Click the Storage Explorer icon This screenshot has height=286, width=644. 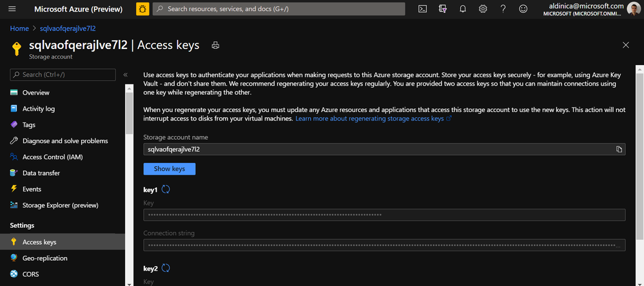coord(14,205)
